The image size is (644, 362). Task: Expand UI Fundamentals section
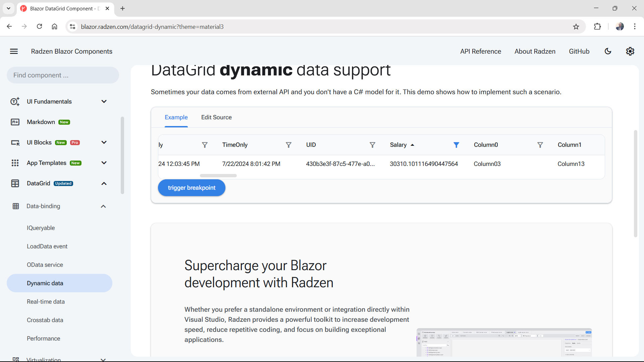[x=104, y=102]
